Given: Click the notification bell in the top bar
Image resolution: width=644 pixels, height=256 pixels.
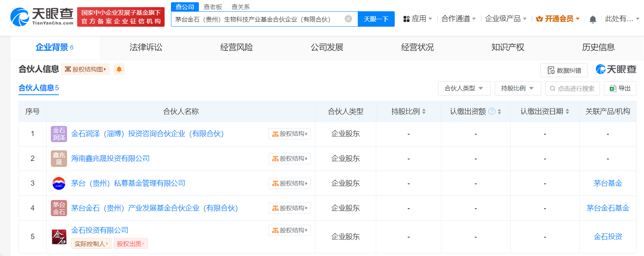Looking at the screenshot, I should click(x=592, y=19).
